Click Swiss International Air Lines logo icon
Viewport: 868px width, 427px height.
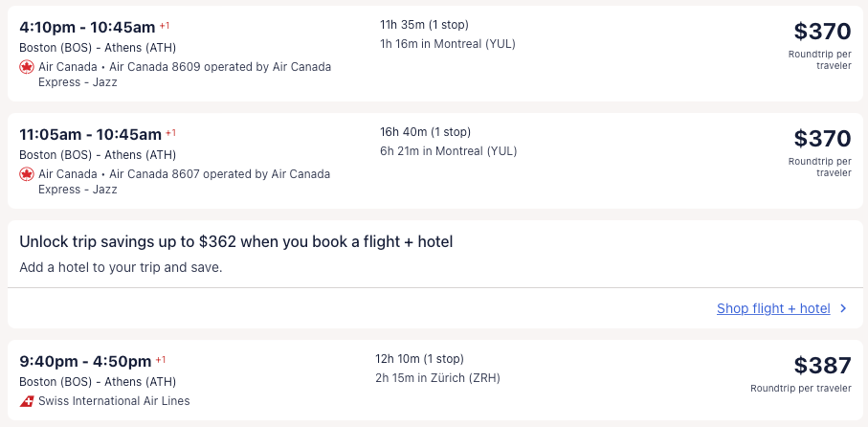point(27,401)
